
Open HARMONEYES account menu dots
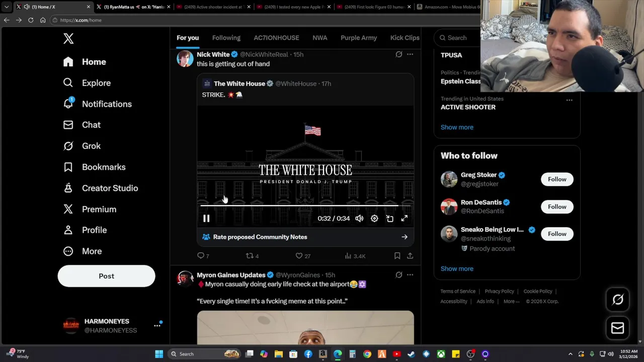tap(157, 326)
